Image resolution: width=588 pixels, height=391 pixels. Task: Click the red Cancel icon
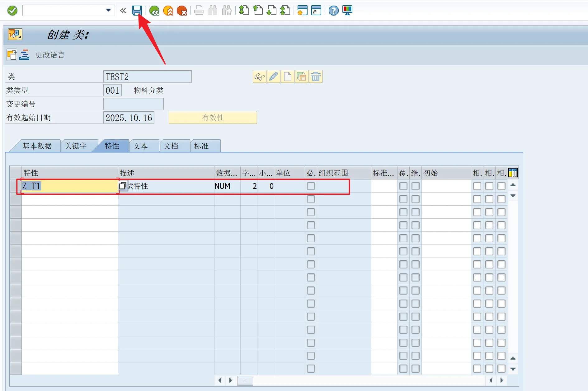[181, 11]
